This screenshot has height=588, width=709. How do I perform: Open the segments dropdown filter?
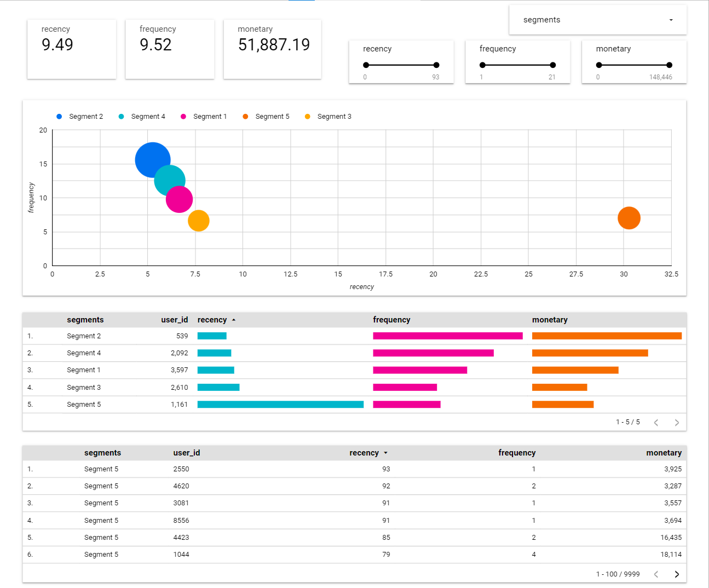[597, 20]
